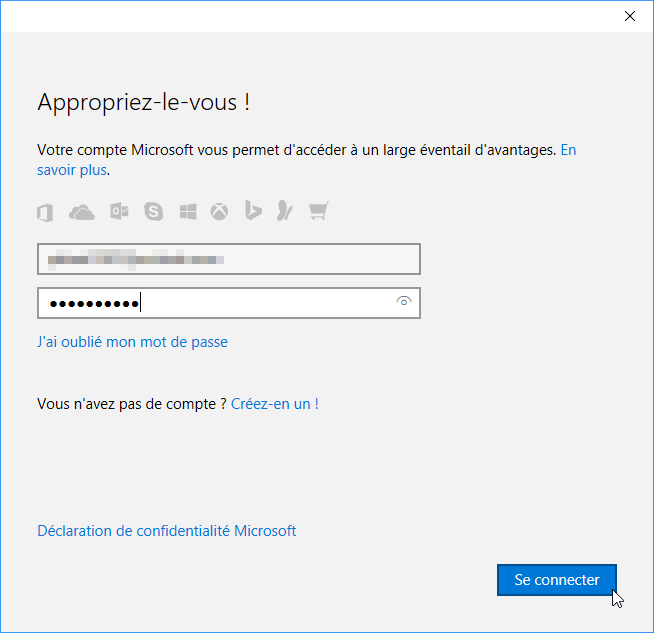Click the "Se connecter" button
This screenshot has height=633, width=654.
(557, 580)
